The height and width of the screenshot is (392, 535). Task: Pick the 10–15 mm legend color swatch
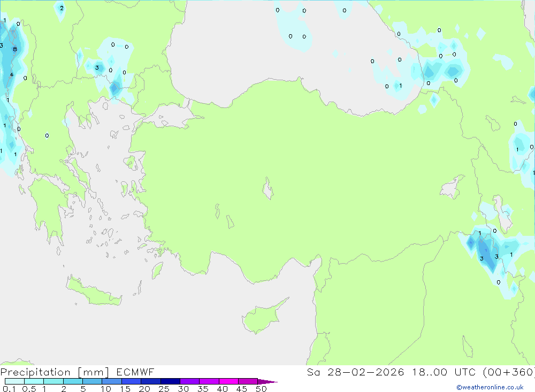[x=112, y=381]
